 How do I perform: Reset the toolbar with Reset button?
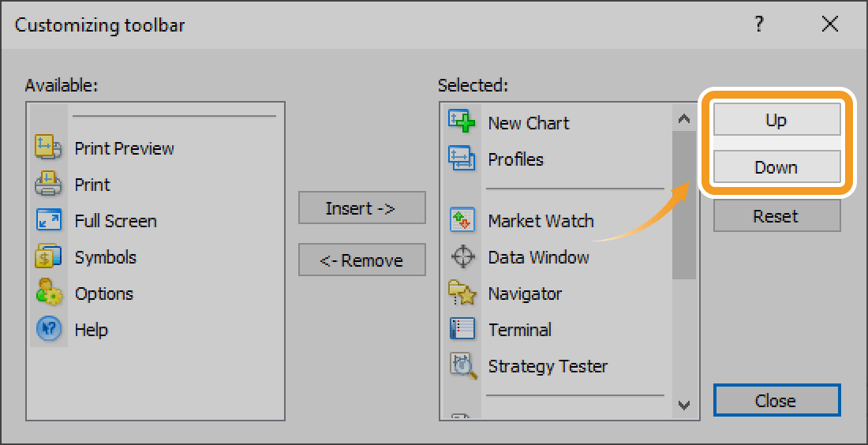(x=776, y=216)
